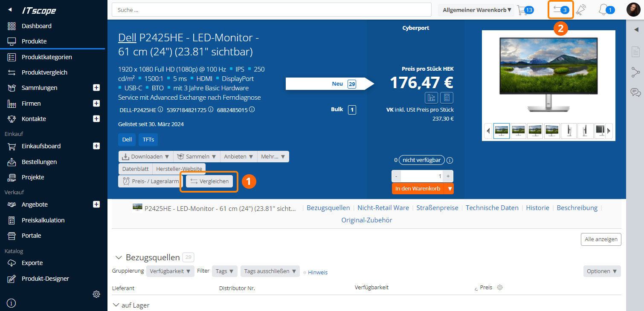Screen dimensions: 644x311
Task: Click info icon next to 6882485015
Action: pyautogui.click(x=252, y=109)
